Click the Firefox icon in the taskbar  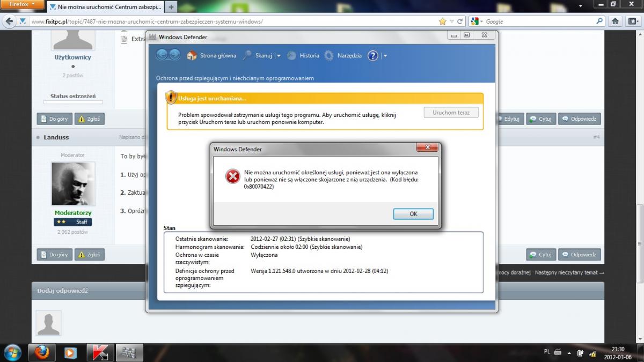point(42,352)
